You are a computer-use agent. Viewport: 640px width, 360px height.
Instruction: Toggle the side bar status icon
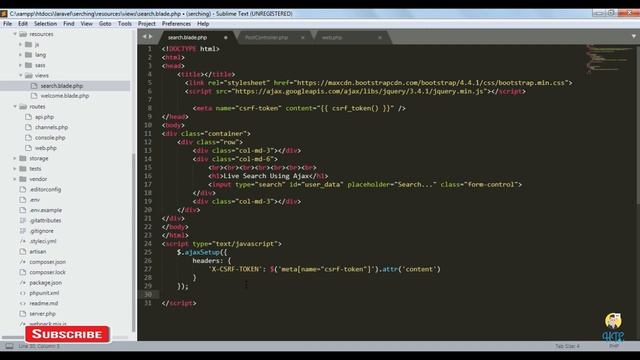[x=9, y=346]
